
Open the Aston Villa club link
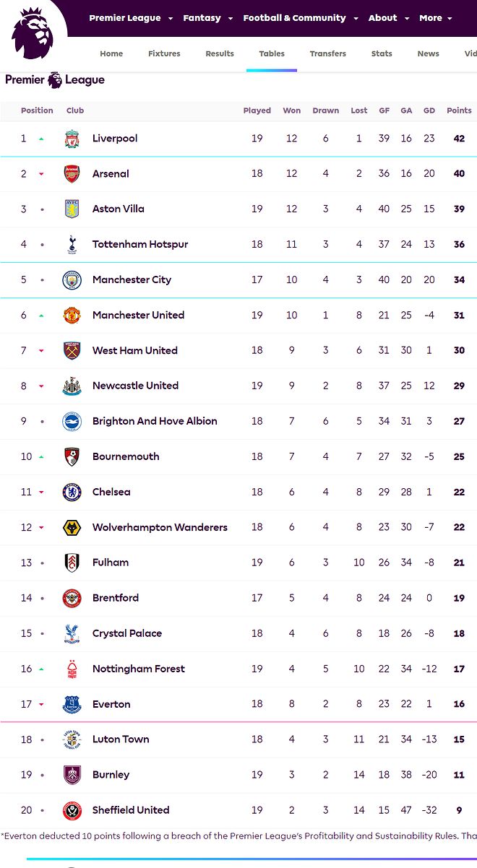[119, 209]
